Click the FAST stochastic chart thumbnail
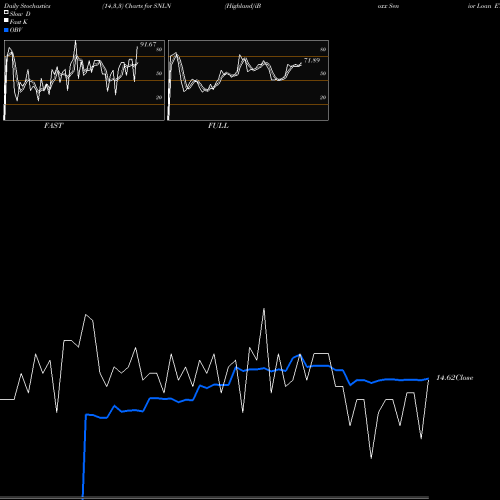 point(84,80)
